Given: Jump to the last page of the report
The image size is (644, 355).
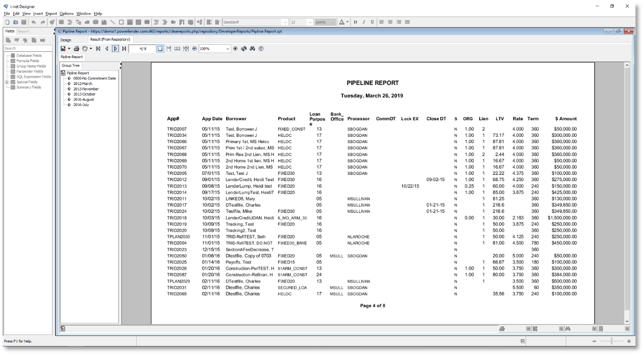Looking at the screenshot, I should point(124,49).
